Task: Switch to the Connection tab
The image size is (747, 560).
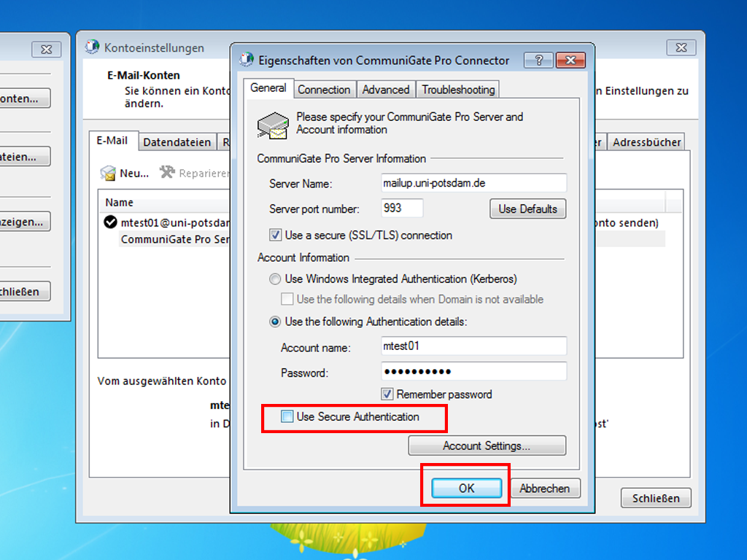Action: pos(324,90)
